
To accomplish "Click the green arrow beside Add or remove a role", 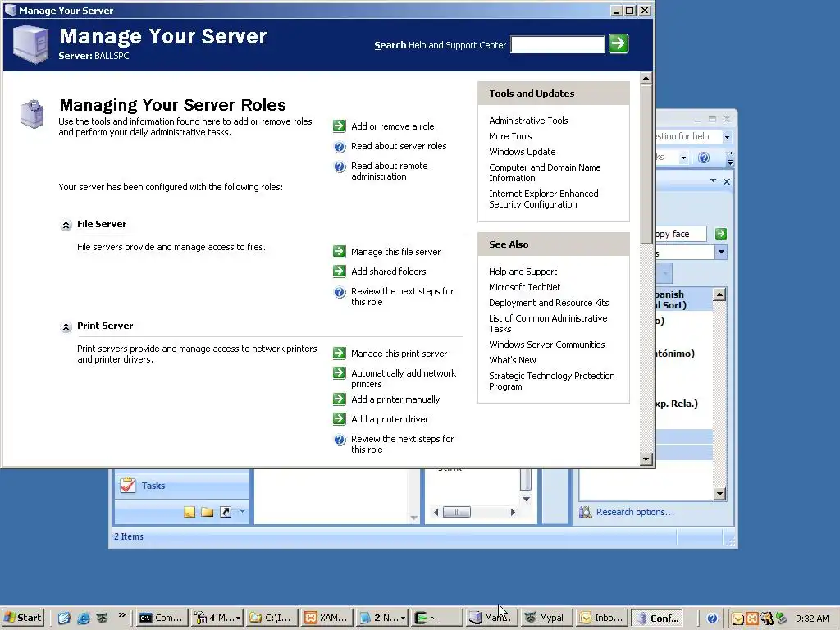I will point(339,126).
